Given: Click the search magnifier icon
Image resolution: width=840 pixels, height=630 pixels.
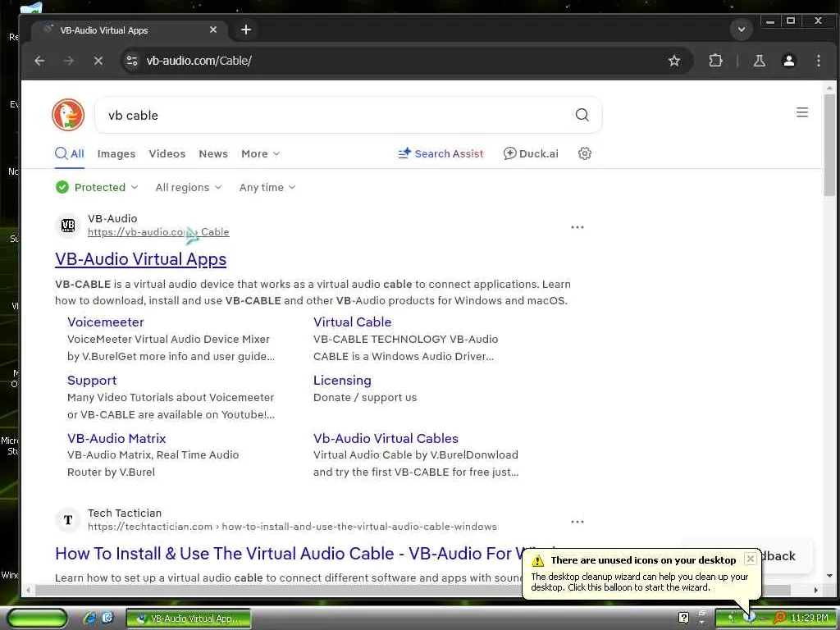Looking at the screenshot, I should [x=582, y=115].
